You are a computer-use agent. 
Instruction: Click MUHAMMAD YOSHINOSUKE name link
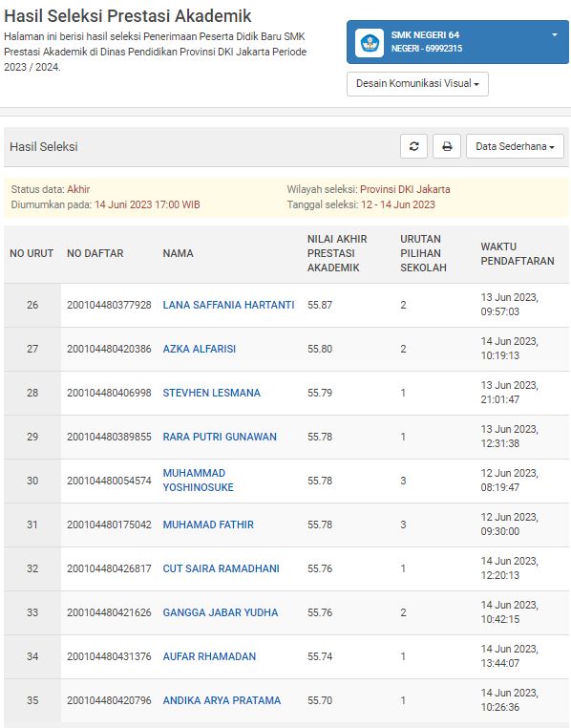pos(198,480)
